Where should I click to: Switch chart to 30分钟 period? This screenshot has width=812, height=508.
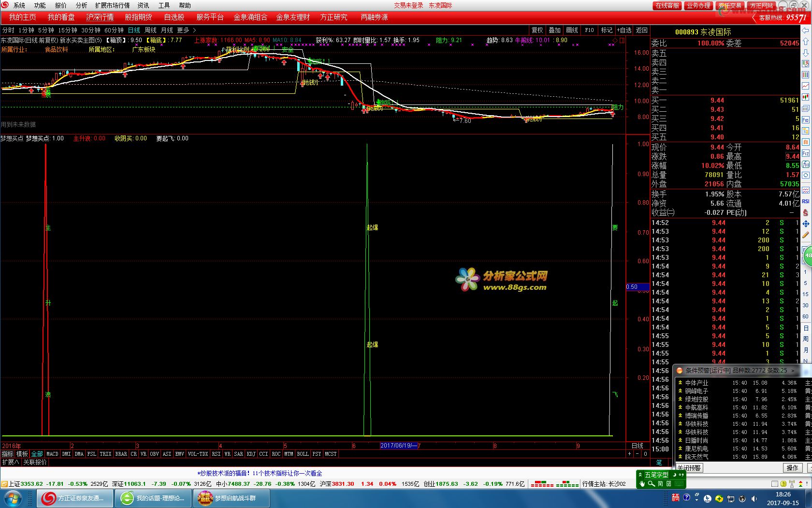[x=90, y=30]
